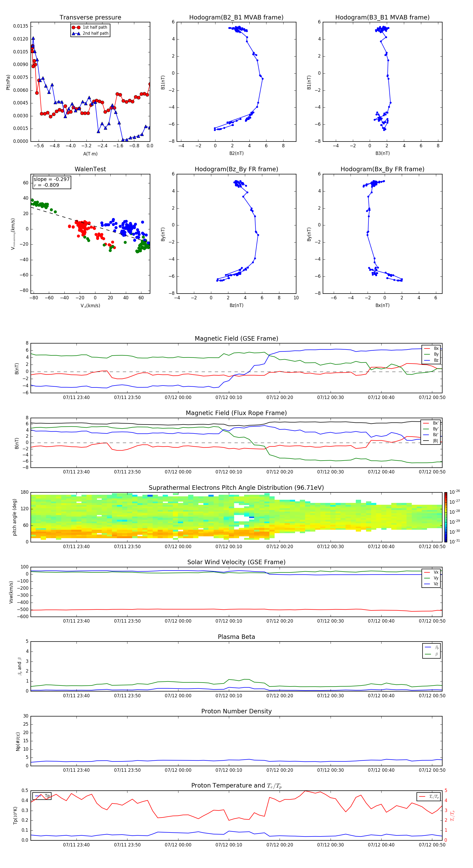The width and height of the screenshot is (473, 868).
Task: Click the 'Vsw(km/s)' y-axis label
Action: coord(11,592)
